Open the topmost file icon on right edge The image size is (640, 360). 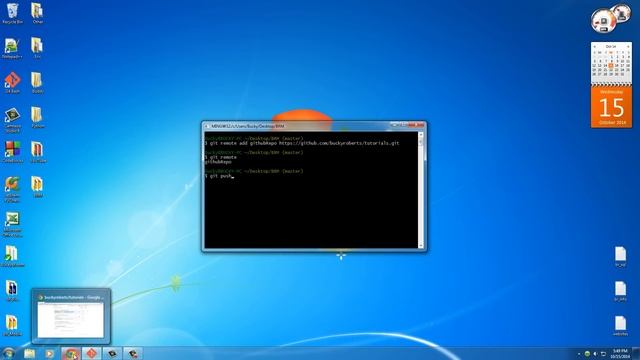click(x=620, y=256)
